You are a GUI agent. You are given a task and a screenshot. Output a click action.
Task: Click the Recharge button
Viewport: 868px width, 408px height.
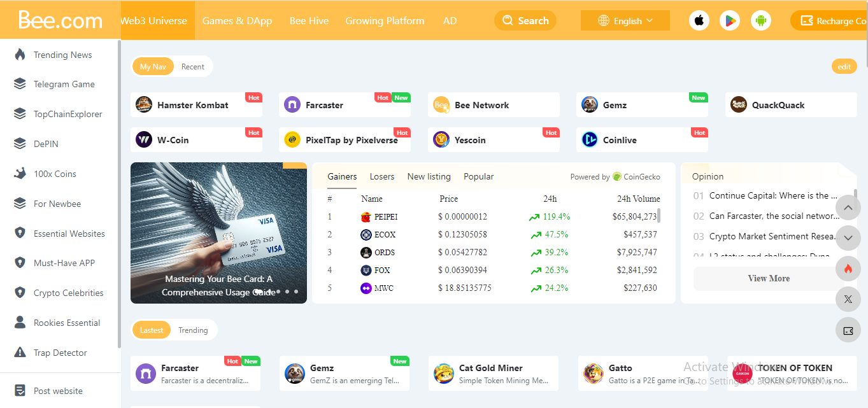(829, 20)
